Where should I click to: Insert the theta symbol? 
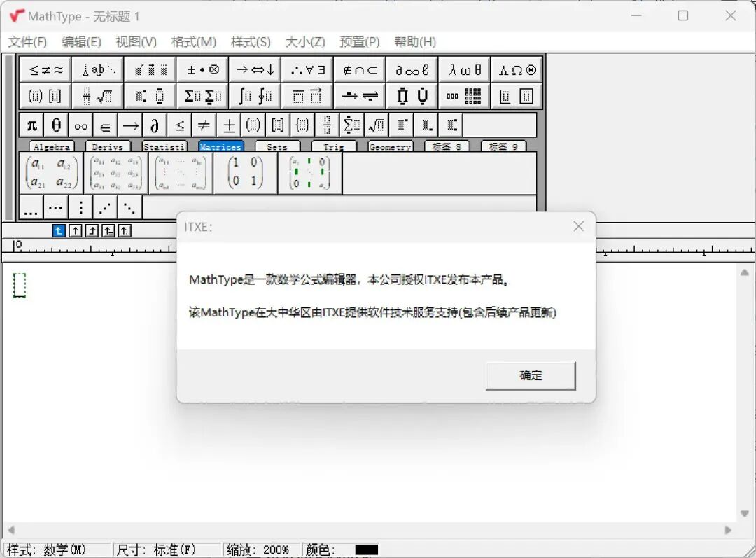click(x=57, y=126)
